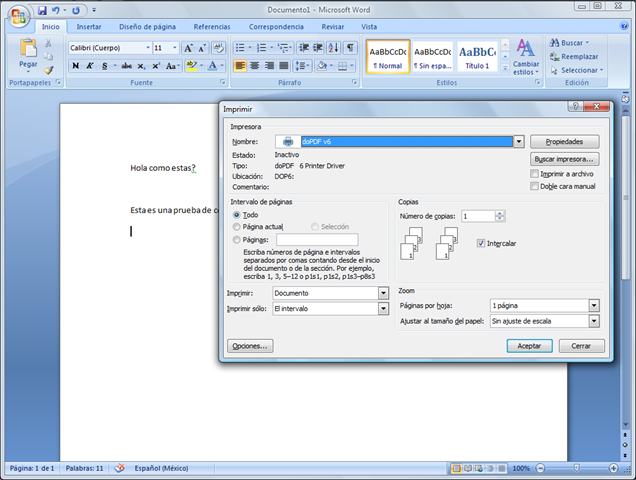Click the Opciones button

coord(250,346)
